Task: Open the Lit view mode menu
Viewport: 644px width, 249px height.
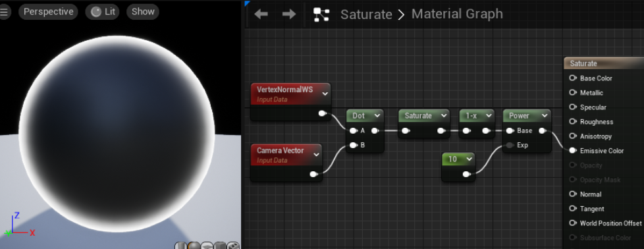Action: [102, 11]
